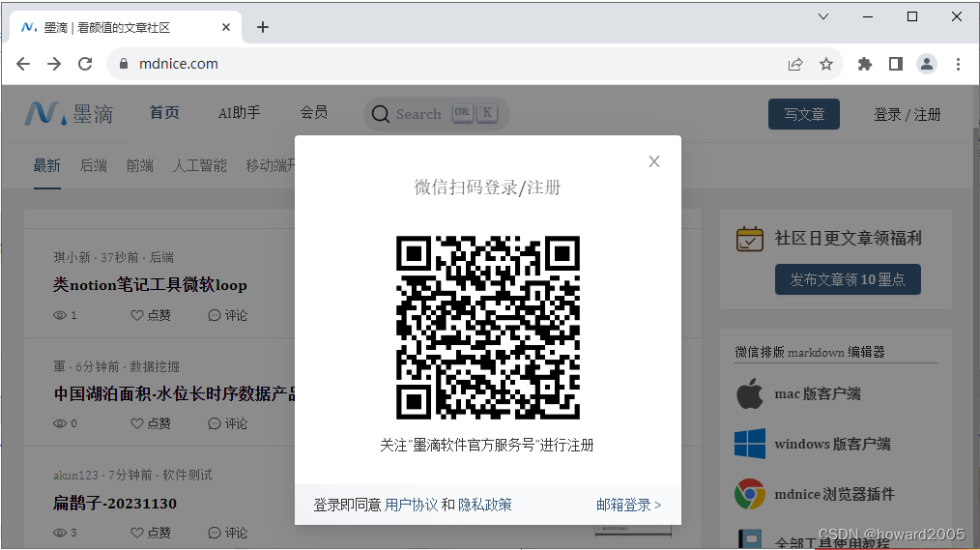
Task: Open article 中国湖泊面积-水位长时序数据产品
Action: (x=174, y=393)
